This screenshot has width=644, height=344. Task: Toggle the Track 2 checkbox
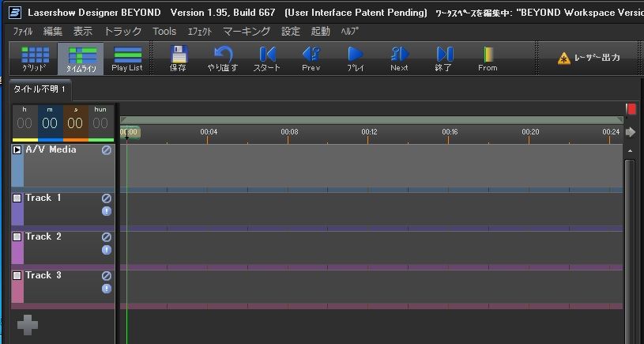pos(17,237)
